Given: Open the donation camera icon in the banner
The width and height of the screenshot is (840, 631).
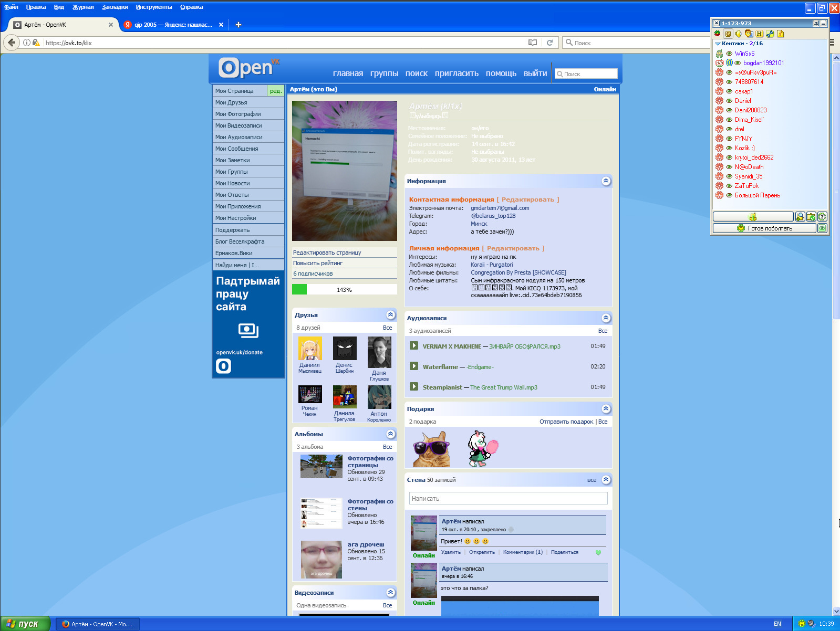Looking at the screenshot, I should click(x=248, y=330).
